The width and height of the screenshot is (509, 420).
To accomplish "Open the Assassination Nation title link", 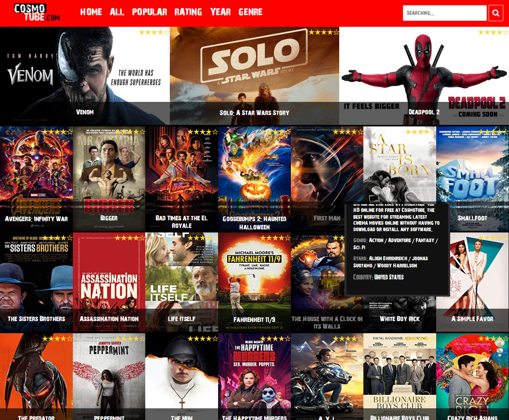I will [109, 319].
